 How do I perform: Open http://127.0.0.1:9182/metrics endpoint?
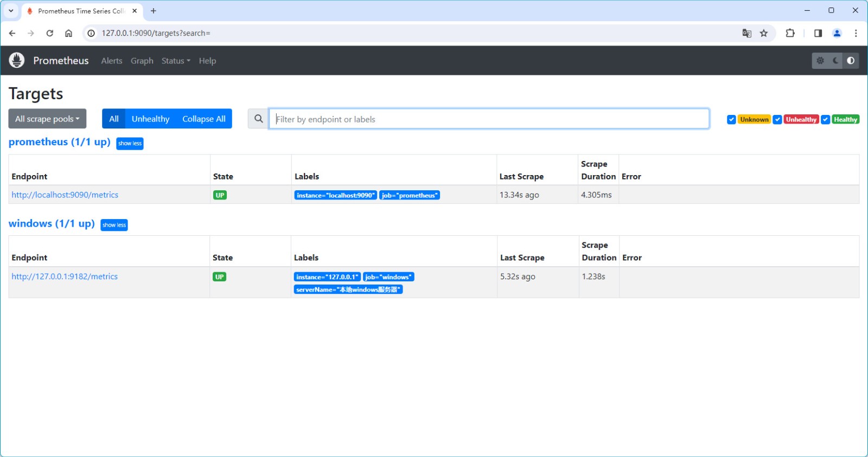click(65, 276)
